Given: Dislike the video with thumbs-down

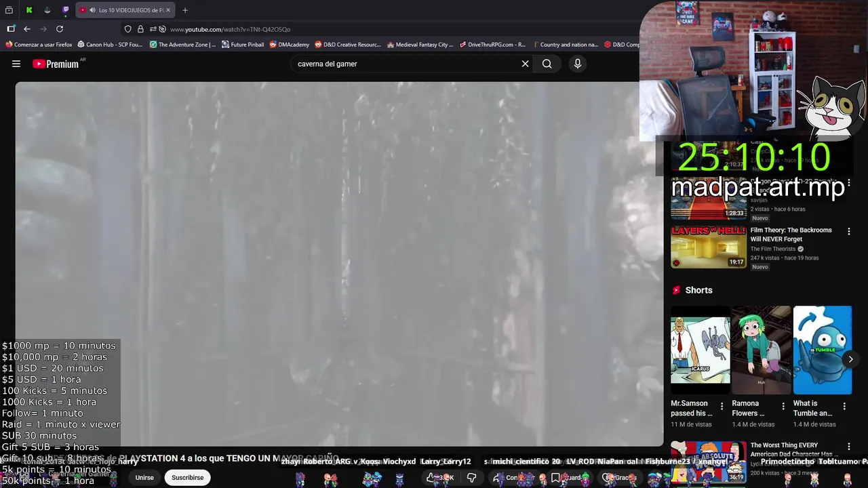Looking at the screenshot, I should point(471,477).
